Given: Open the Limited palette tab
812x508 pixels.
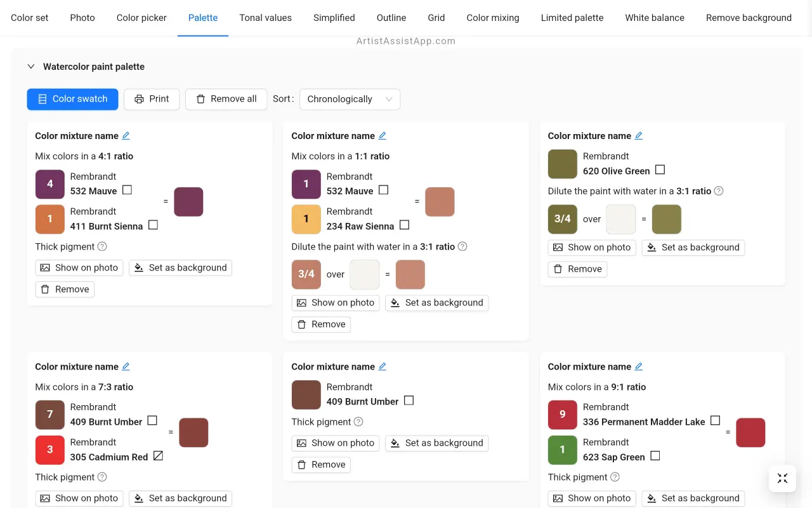Looking at the screenshot, I should click(x=572, y=18).
